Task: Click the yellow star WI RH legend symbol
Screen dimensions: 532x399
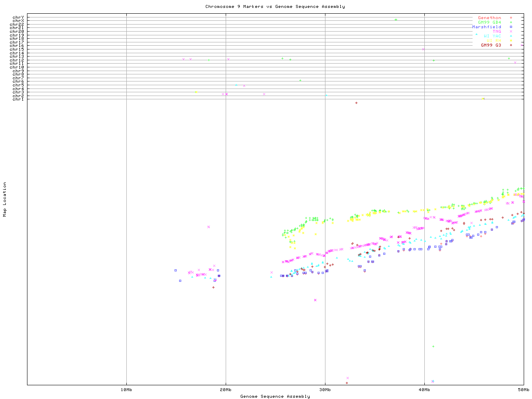Action: pos(511,41)
